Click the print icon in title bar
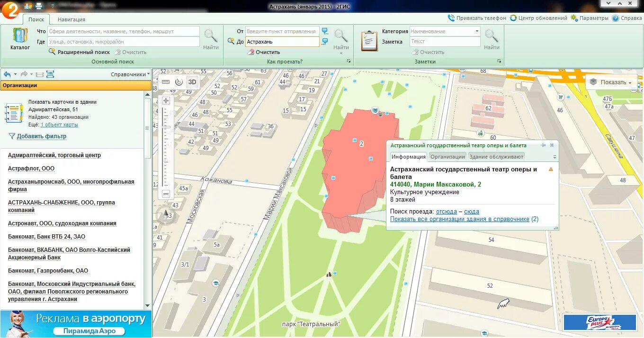 coord(39,6)
